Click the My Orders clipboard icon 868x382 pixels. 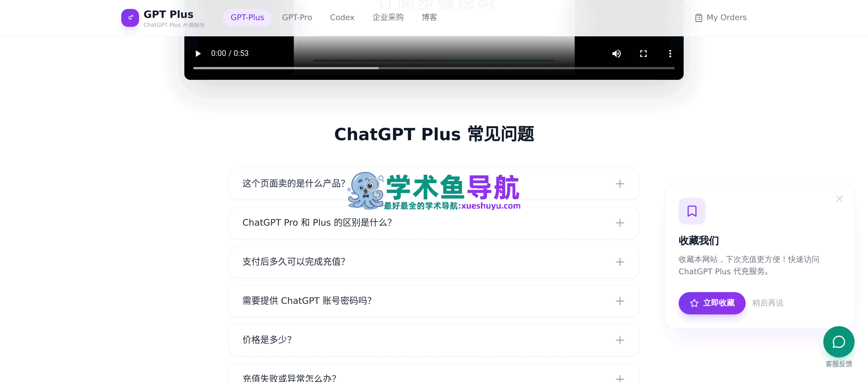pyautogui.click(x=699, y=18)
